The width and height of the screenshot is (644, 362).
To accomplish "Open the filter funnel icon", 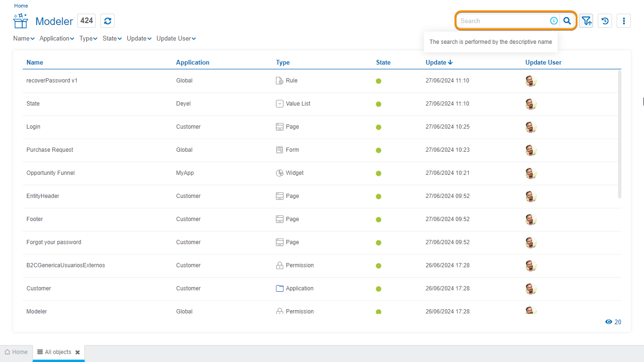I will click(x=586, y=21).
